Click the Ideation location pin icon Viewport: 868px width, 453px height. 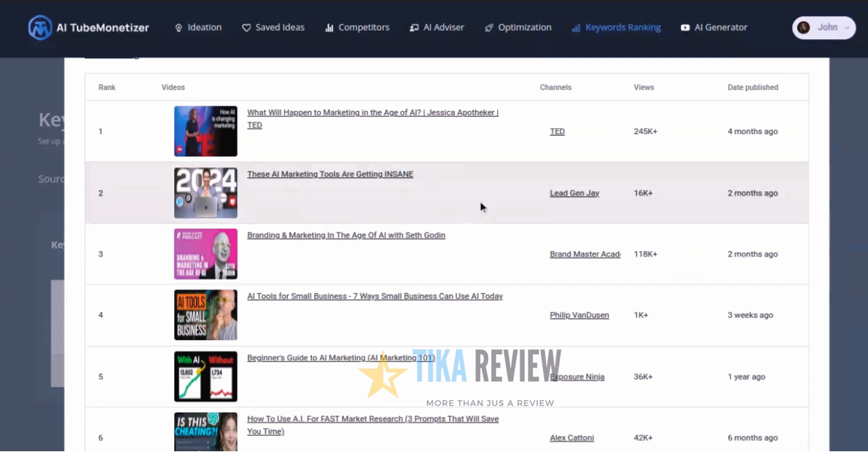(178, 28)
